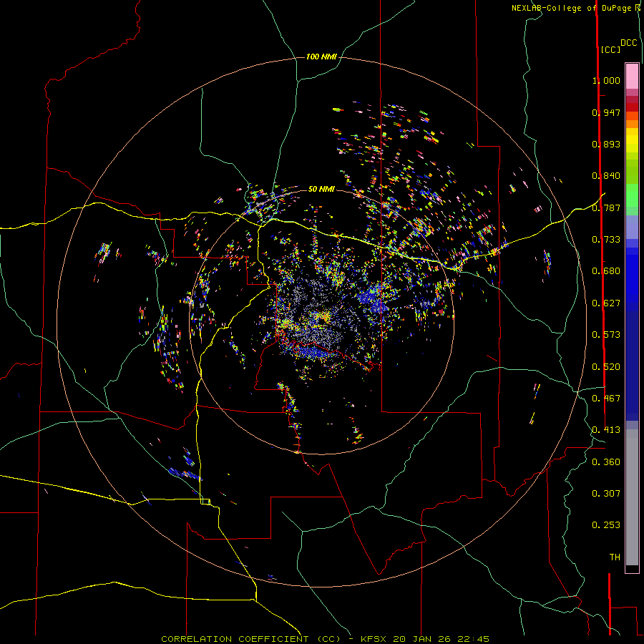Click the 'TH' threshold label on the legend
The height and width of the screenshot is (644, 644).
coord(615,557)
